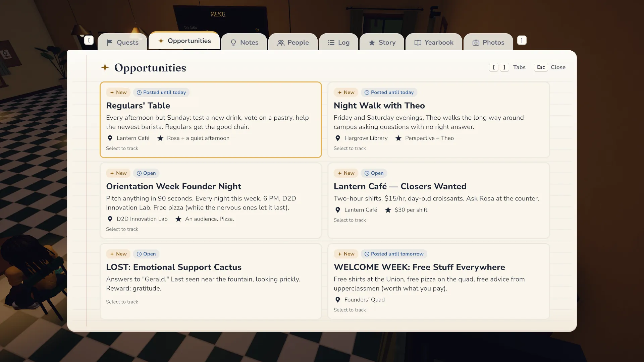Image resolution: width=644 pixels, height=362 pixels.
Task: Switch to the Yearbook tab
Action: (434, 43)
